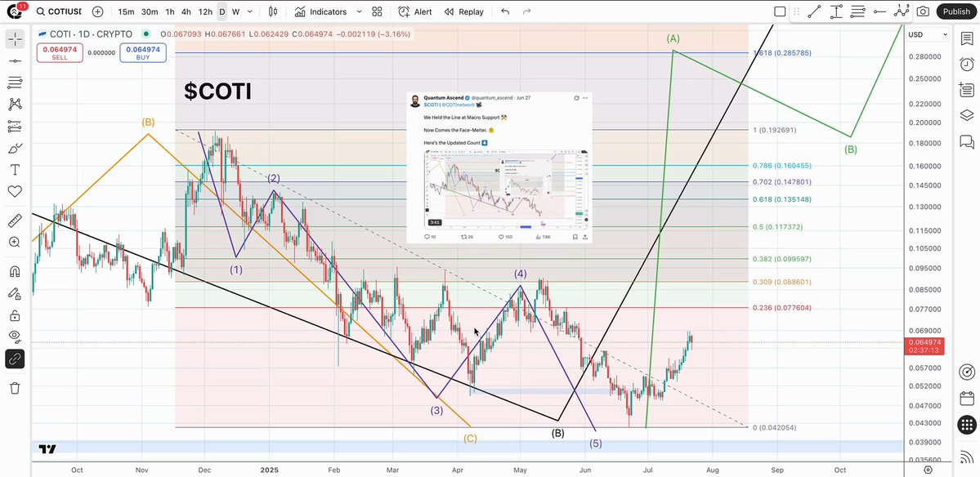Open the COTIUSD symbol search

[59, 11]
